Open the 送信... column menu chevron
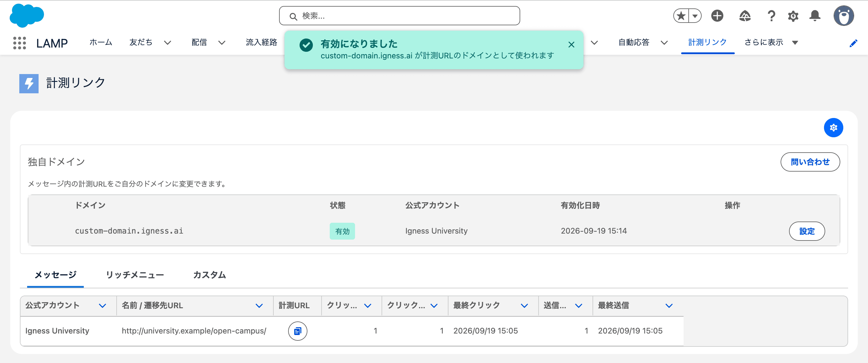This screenshot has height=363, width=868. [x=579, y=306]
